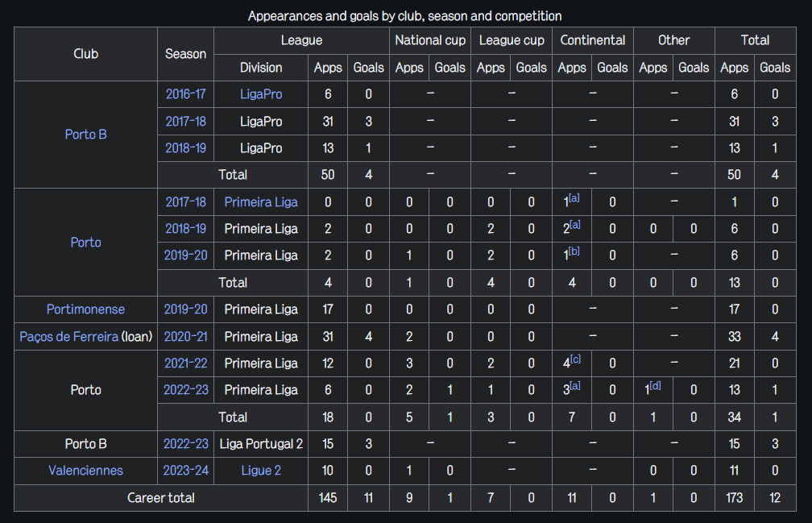This screenshot has height=523, width=812.
Task: Click footnote [a] in 2022-23 row
Action: coord(575,386)
